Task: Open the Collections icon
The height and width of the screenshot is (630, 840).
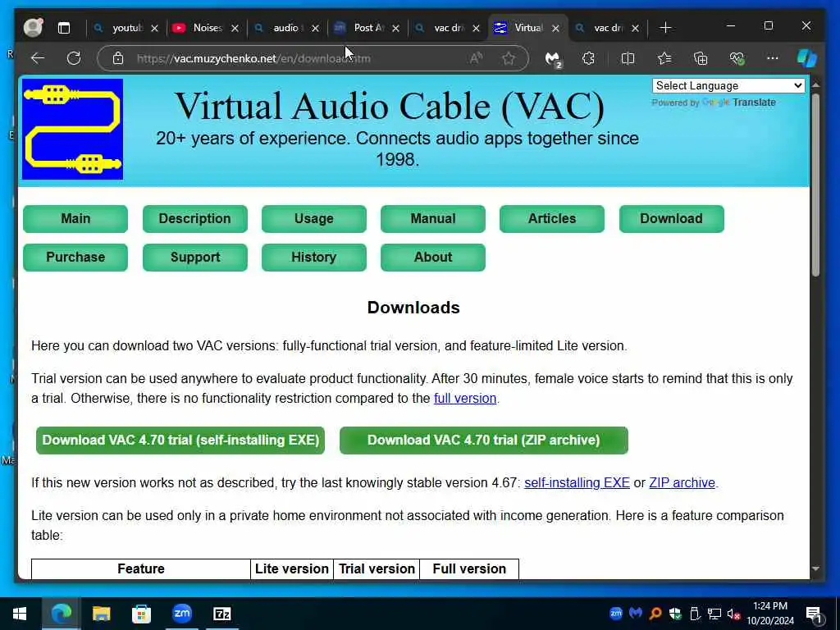Action: (x=701, y=58)
